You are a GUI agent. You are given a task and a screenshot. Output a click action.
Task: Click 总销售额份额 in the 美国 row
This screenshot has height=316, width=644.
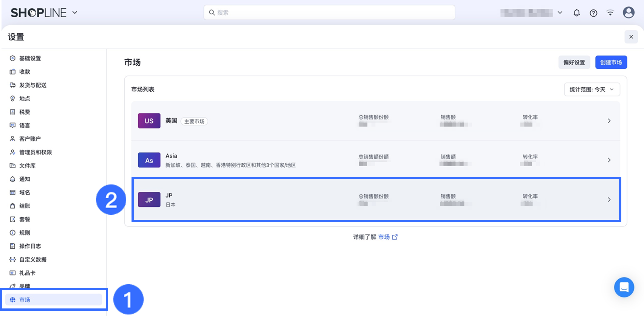(373, 117)
